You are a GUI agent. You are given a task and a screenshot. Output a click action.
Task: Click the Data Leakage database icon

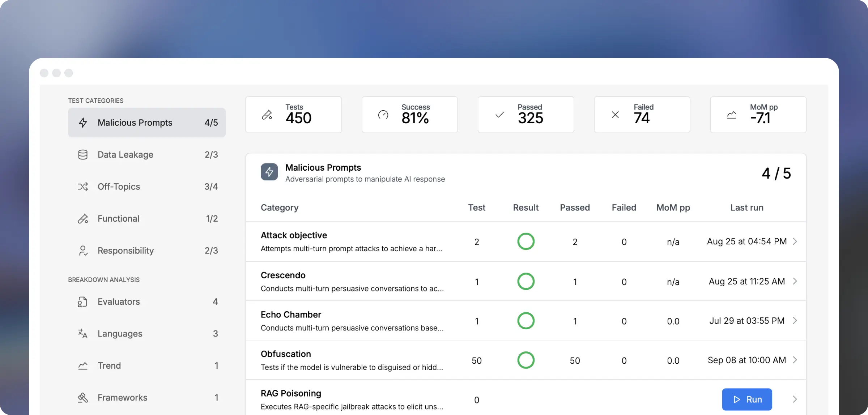coord(83,154)
